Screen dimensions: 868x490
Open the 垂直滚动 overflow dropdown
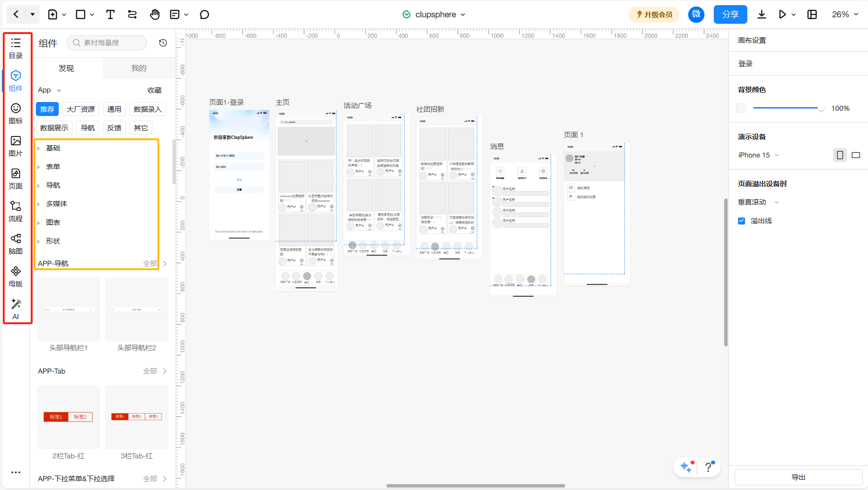coord(759,202)
